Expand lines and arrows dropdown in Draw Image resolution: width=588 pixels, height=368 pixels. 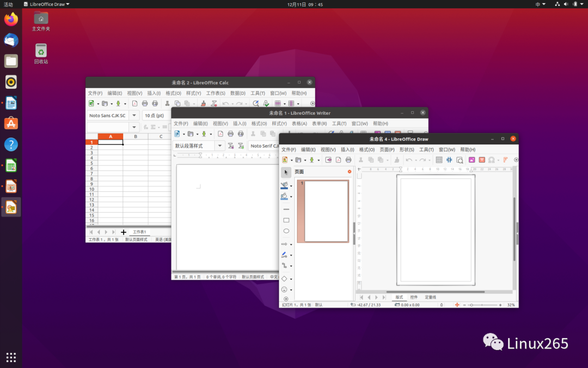coord(291,244)
